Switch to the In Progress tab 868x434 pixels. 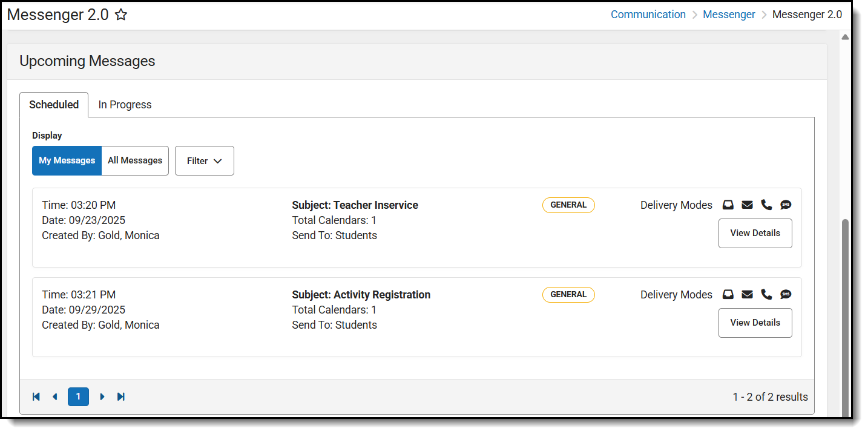pos(125,105)
